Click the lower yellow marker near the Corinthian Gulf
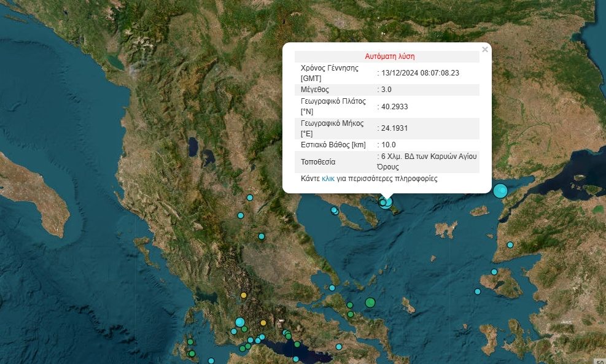606x364 pixels. (263, 323)
